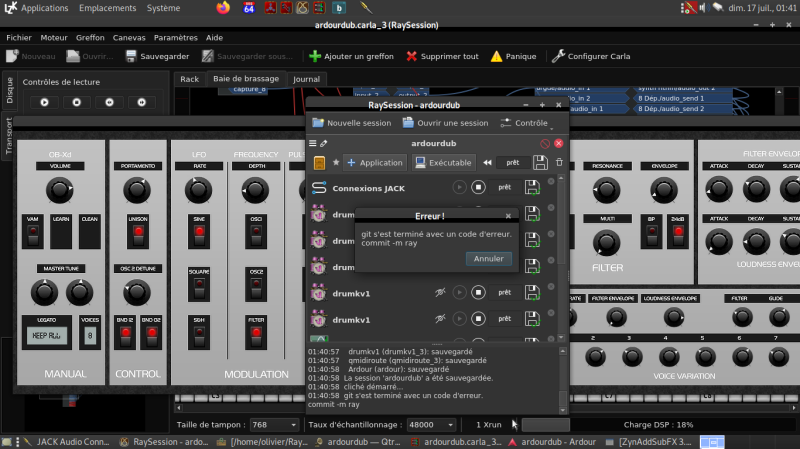This screenshot has height=449, width=800.
Task: Click pencil edit icon beside ardourdub
Action: tap(323, 143)
